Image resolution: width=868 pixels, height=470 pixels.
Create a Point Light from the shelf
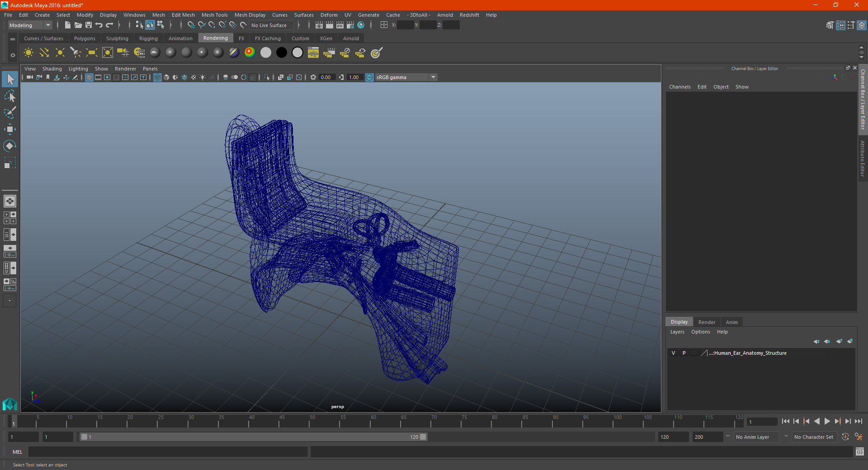[60, 53]
